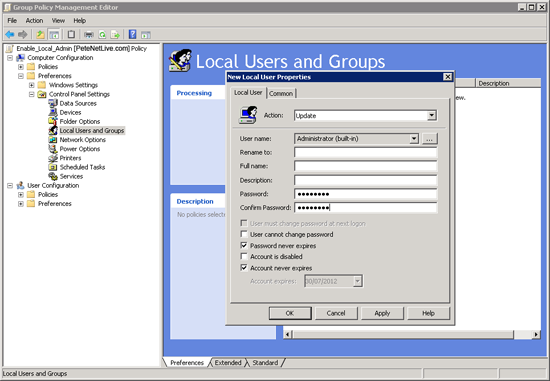Click the browse (...) button beside User name

click(429, 139)
